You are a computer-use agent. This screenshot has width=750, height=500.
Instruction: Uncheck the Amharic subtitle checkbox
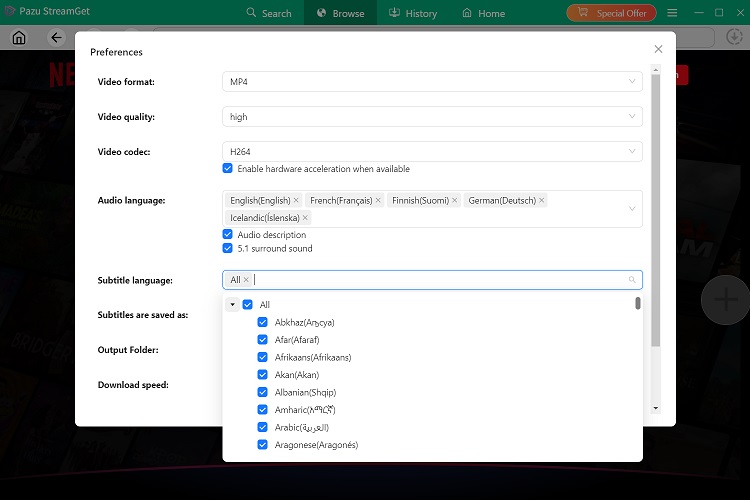pos(263,410)
